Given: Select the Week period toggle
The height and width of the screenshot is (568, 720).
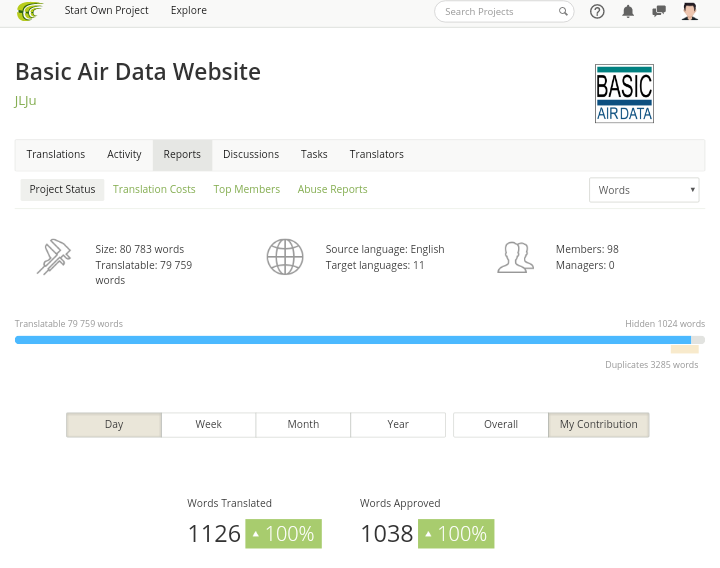Looking at the screenshot, I should coord(208,425).
